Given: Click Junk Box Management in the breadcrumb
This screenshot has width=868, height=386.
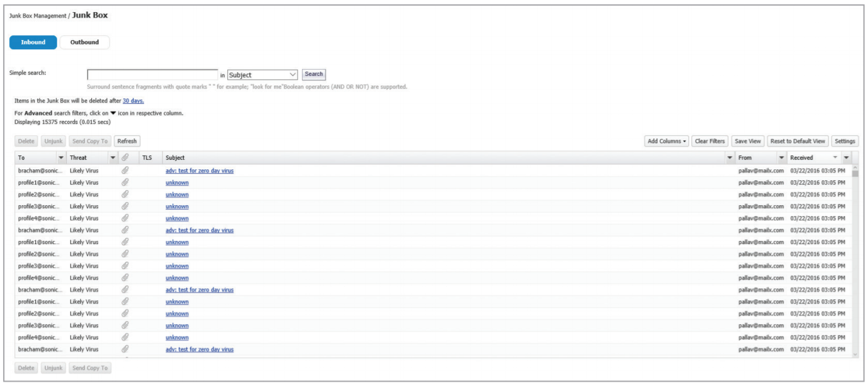Looking at the screenshot, I should coord(38,16).
